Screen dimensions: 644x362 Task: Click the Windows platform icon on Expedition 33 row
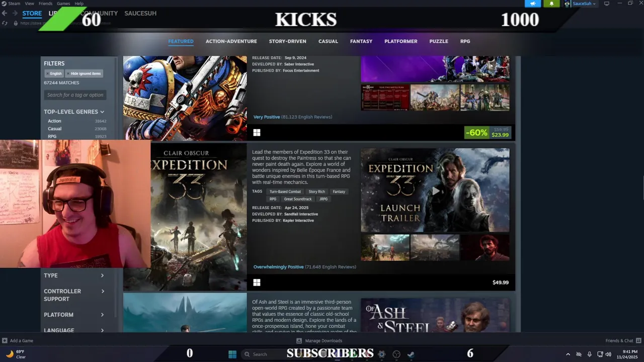[257, 283]
